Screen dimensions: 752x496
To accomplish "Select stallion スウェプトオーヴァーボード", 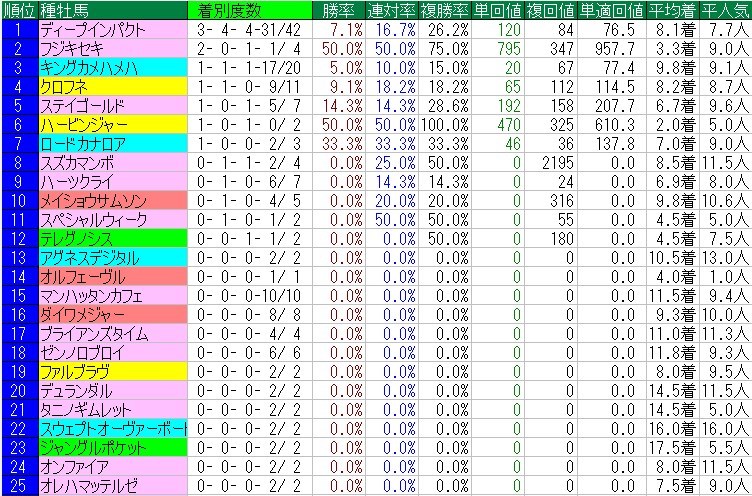I will pos(112,429).
